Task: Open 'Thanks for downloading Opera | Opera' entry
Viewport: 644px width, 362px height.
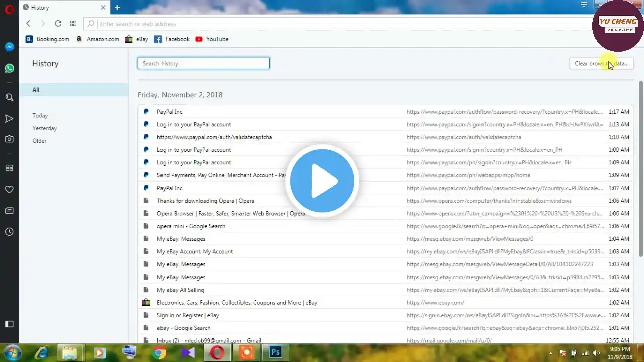Action: [385, 201]
